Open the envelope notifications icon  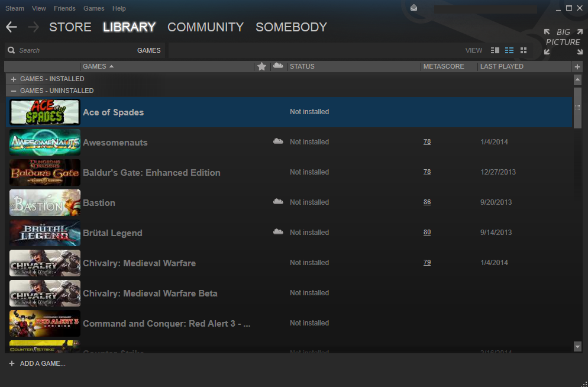[413, 8]
